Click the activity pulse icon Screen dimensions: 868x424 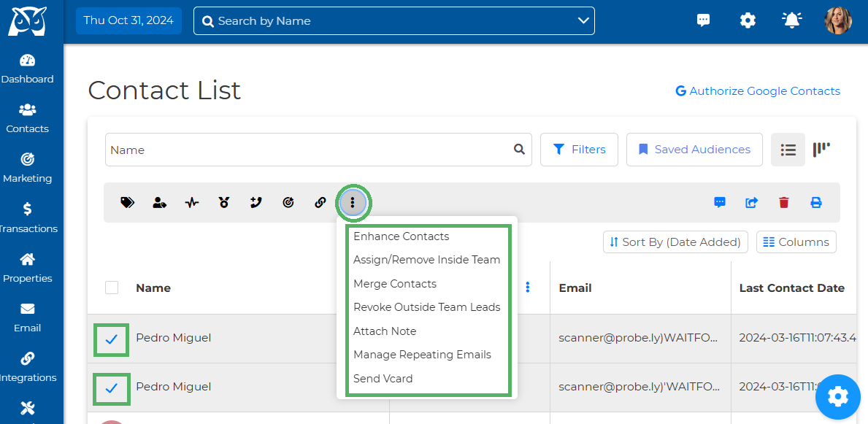pyautogui.click(x=191, y=203)
